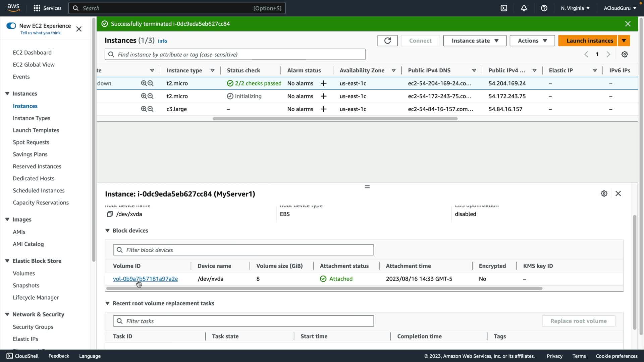Open instance table preferences gear icon
The height and width of the screenshot is (362, 644).
tap(625, 54)
